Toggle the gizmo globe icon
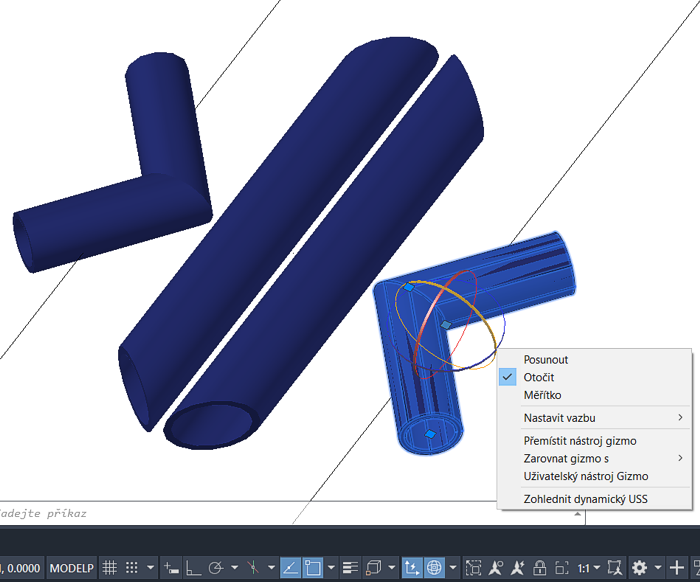The image size is (700, 582). coord(435,567)
